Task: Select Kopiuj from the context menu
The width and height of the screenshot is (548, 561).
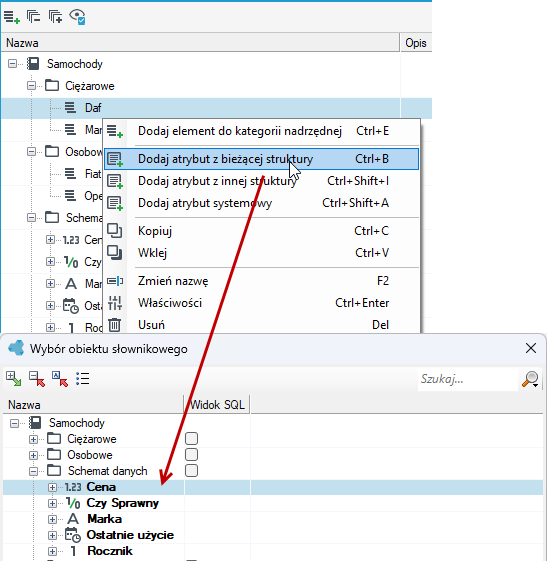Action: click(x=261, y=231)
